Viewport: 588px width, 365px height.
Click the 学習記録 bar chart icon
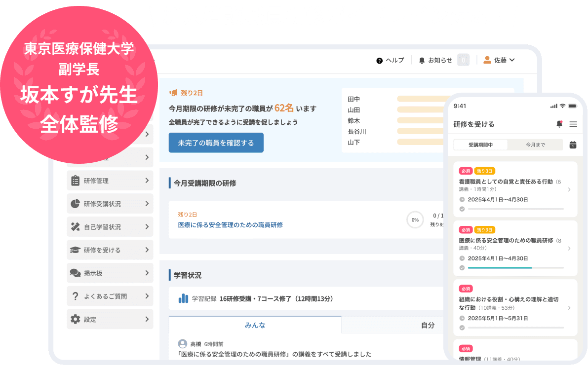183,298
